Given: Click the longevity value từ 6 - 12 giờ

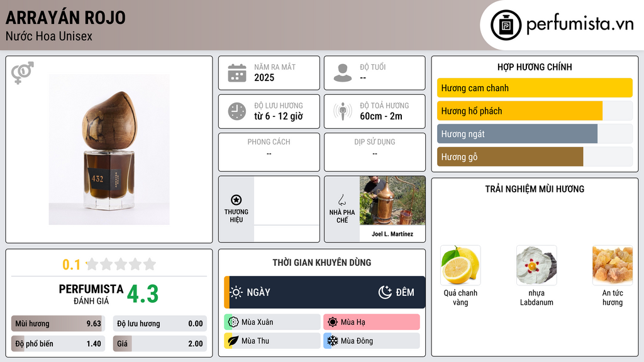Looking at the screenshot, I should click(x=279, y=116).
